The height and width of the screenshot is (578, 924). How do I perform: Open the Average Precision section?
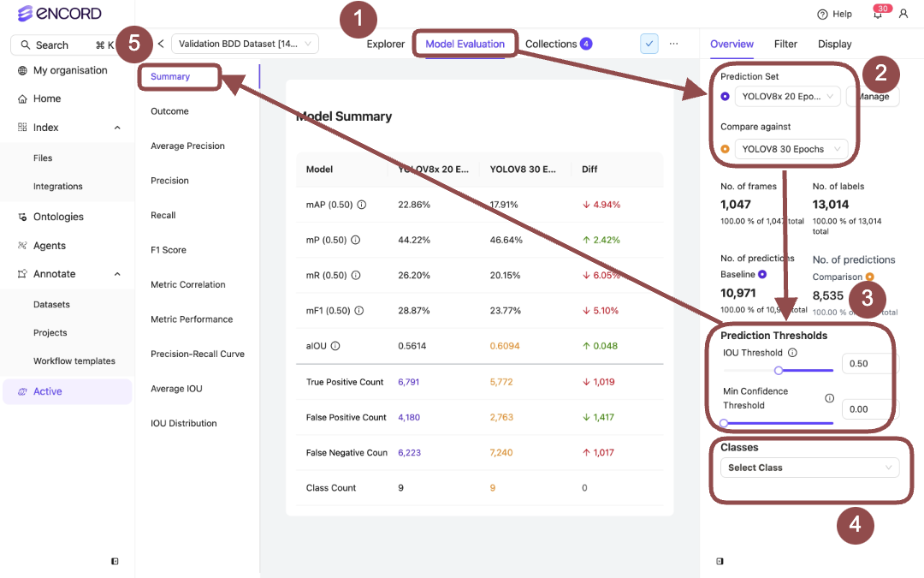pos(187,146)
